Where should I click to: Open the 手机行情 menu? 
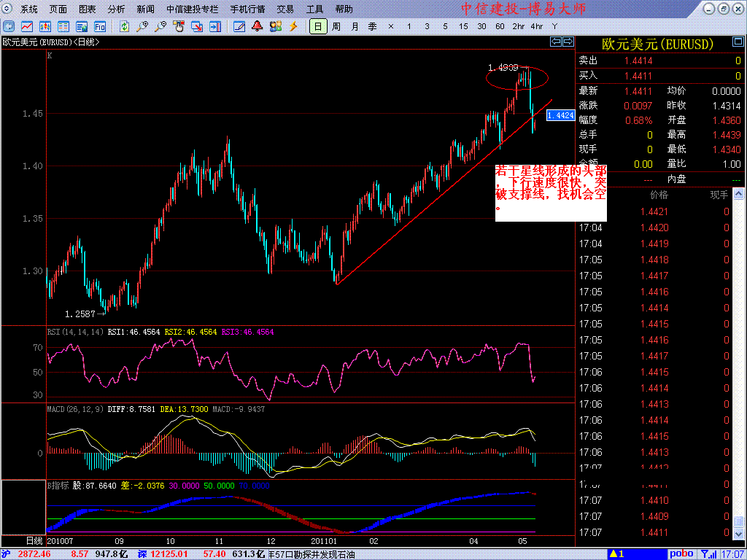click(248, 9)
